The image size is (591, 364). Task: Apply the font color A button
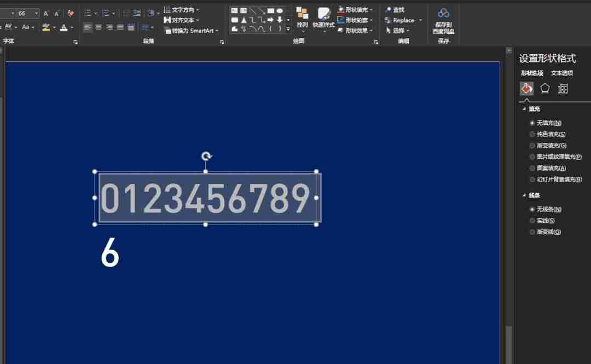pyautogui.click(x=63, y=27)
